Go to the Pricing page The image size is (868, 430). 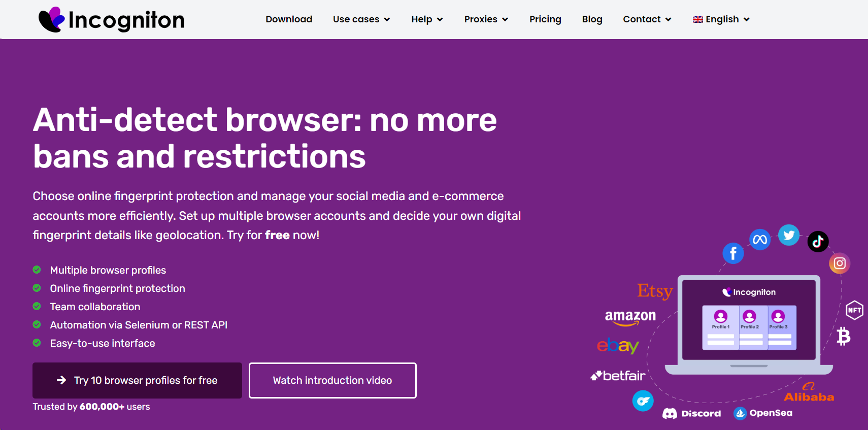point(545,19)
